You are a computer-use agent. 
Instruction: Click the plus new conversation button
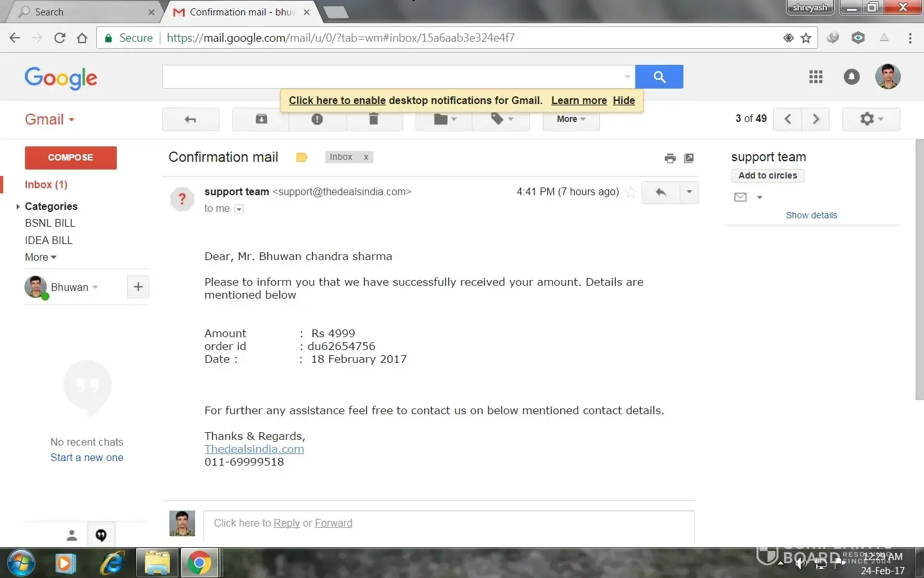click(x=138, y=287)
